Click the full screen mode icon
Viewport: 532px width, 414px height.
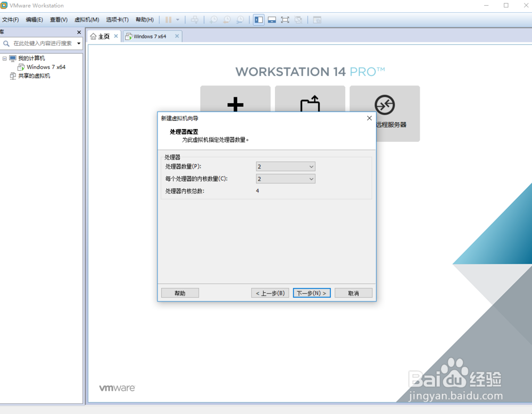(x=285, y=20)
